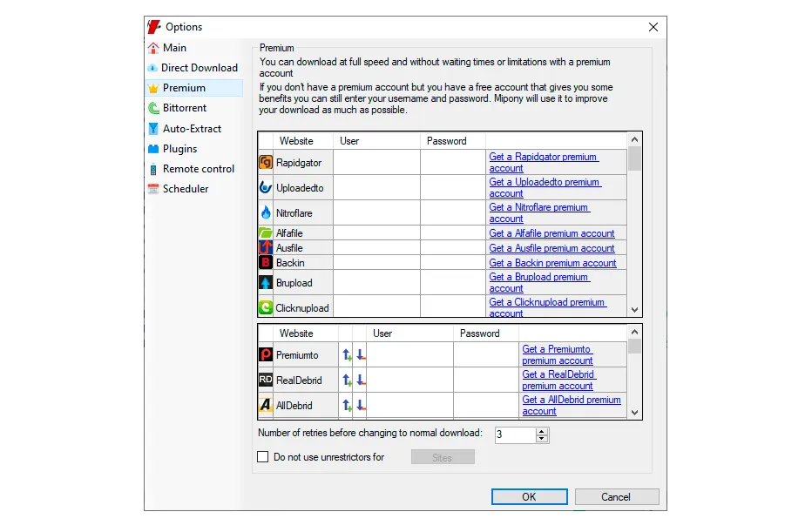Open the Main options section

tap(175, 48)
